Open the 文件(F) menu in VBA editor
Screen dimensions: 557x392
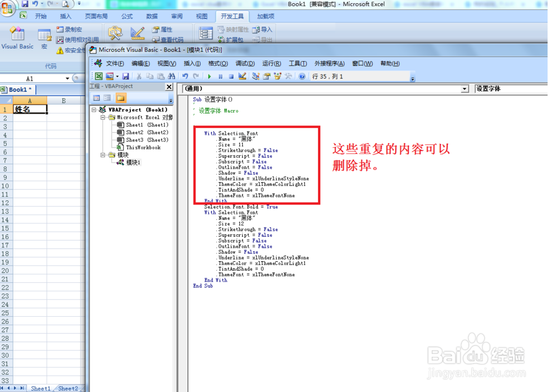115,63
